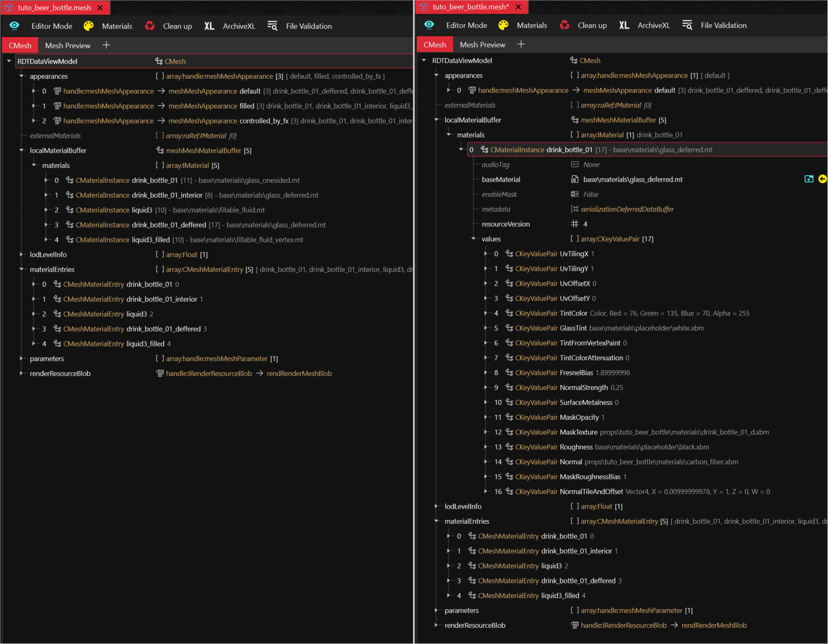This screenshot has width=828, height=644.
Task: Click the ArchiveXL XL icon in right pane
Action: point(624,25)
